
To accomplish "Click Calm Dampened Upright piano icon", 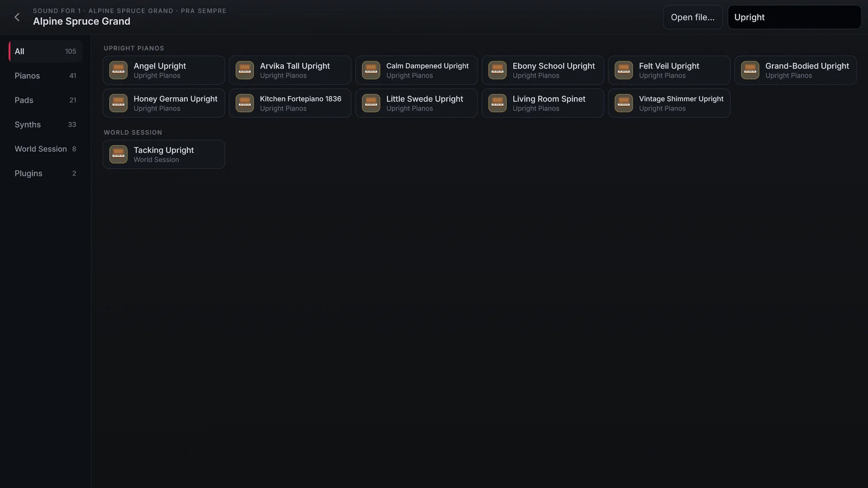I will click(x=371, y=70).
